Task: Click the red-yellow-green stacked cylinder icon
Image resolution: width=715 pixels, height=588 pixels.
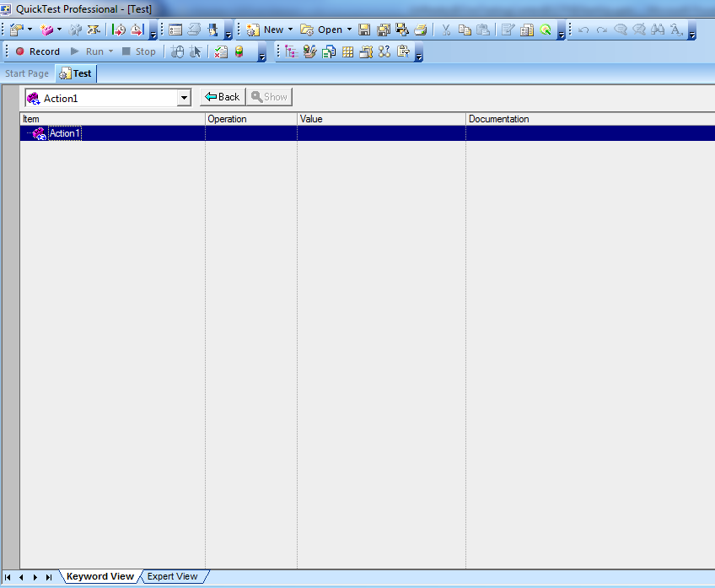Action: [x=239, y=52]
